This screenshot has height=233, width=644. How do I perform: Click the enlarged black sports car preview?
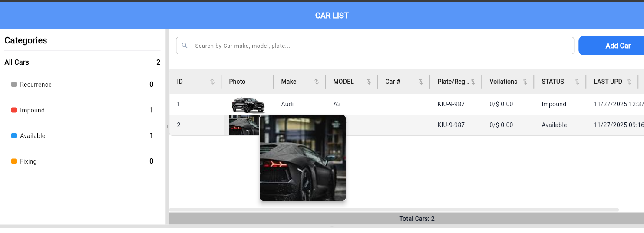[303, 158]
